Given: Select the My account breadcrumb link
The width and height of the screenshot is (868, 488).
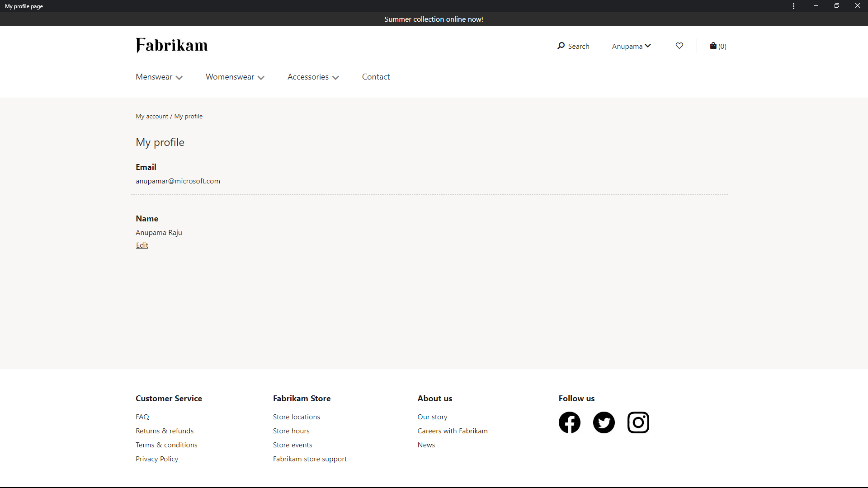Looking at the screenshot, I should pos(151,116).
